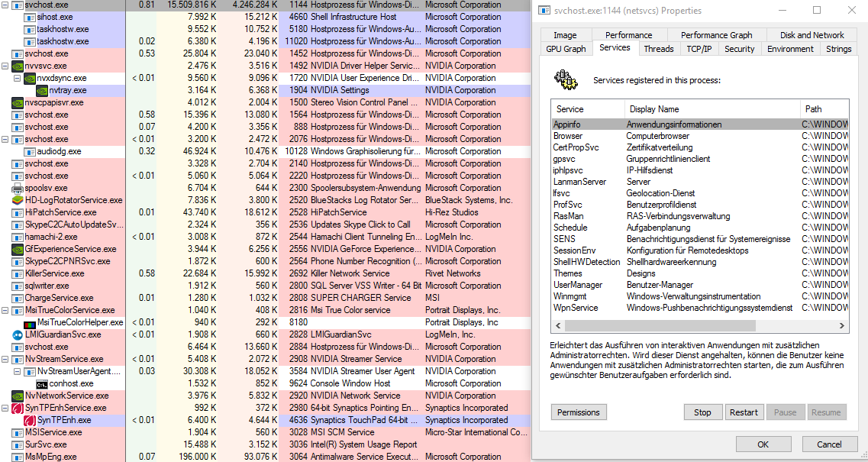Collapse the nvxdsync.exe subtree
This screenshot has width=868, height=462.
17,78
